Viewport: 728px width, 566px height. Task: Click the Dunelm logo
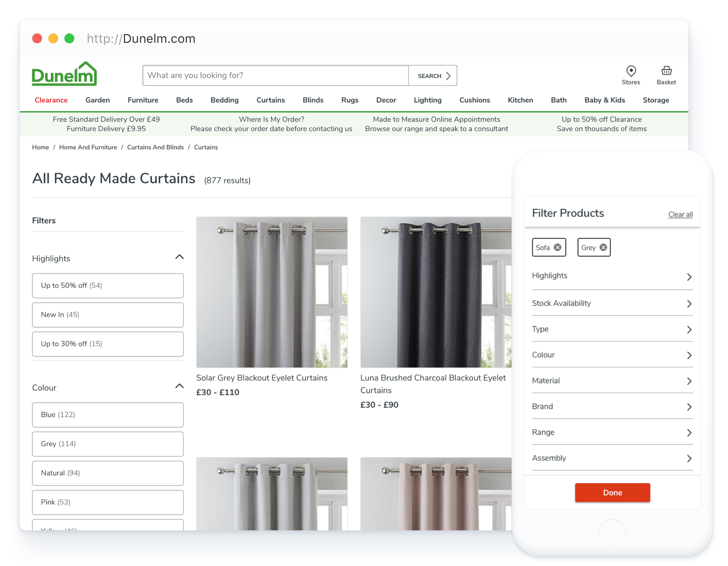[64, 74]
